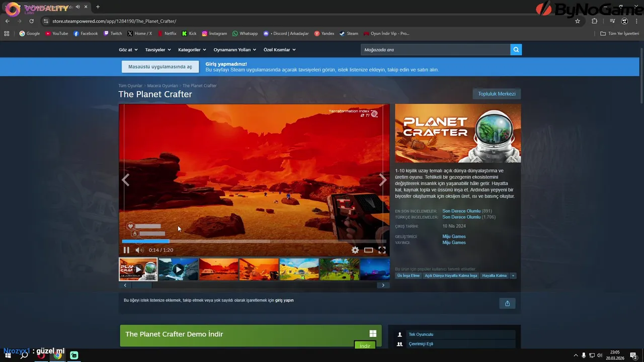This screenshot has width=644, height=362.
Task: Open the Netflix bookmark
Action: 167,34
